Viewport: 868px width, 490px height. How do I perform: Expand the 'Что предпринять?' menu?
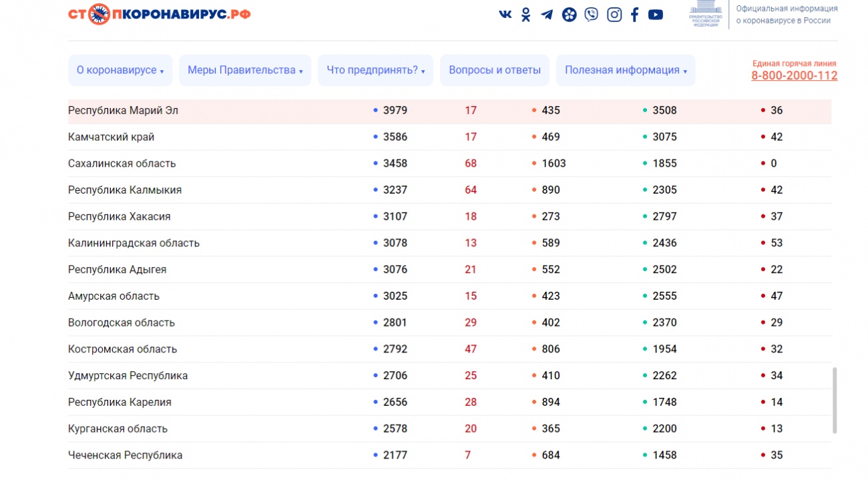point(375,70)
